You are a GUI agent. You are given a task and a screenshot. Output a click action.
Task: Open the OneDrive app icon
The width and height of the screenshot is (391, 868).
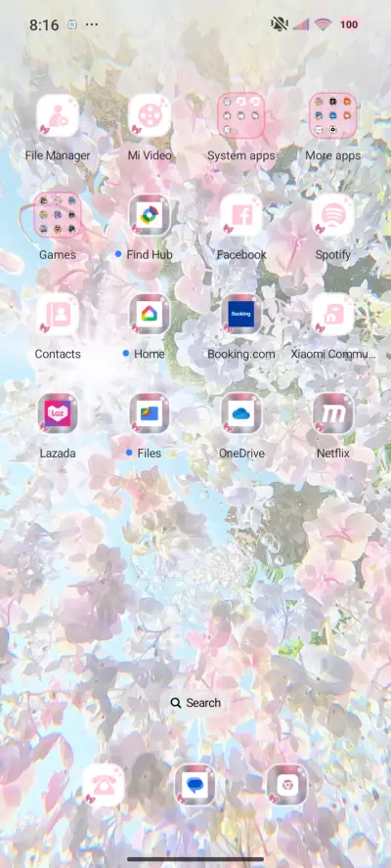(x=240, y=412)
